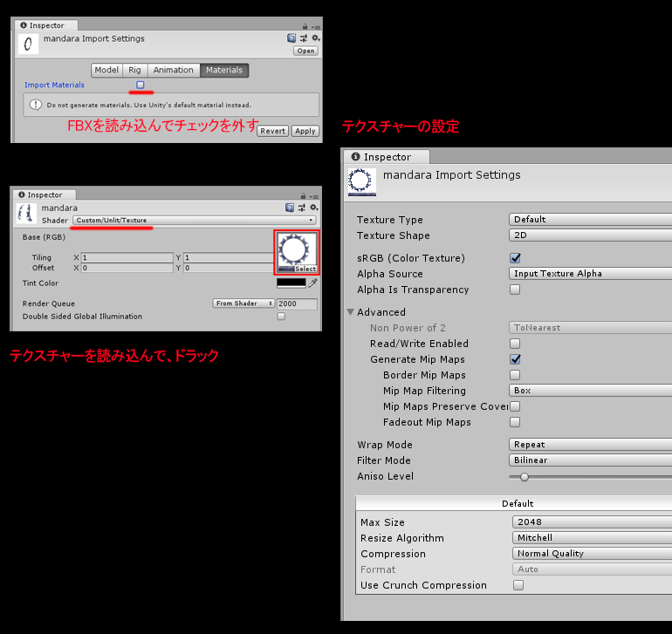Image resolution: width=672 pixels, height=634 pixels.
Task: Toggle Import Materials checkbox
Action: 141,85
